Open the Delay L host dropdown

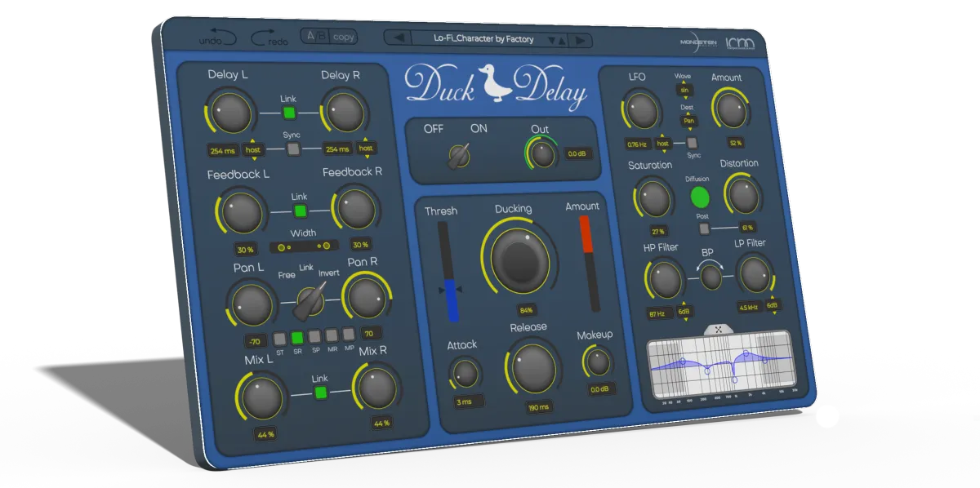[x=253, y=149]
